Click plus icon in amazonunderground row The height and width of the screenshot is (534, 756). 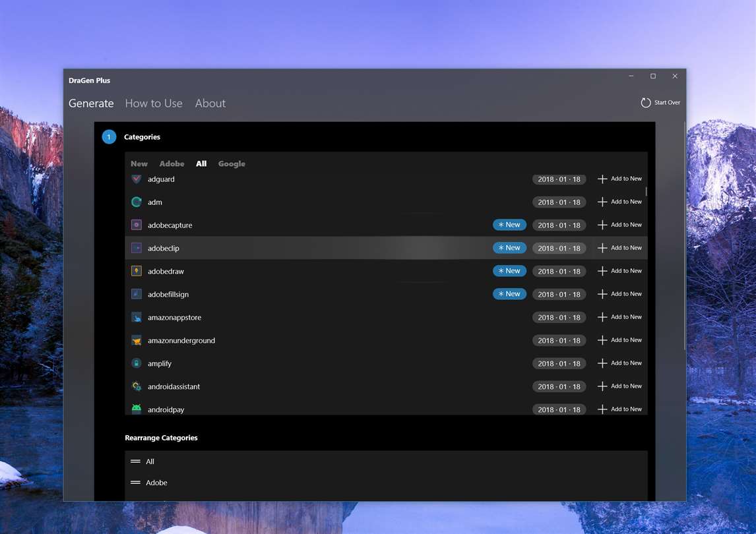click(x=602, y=340)
